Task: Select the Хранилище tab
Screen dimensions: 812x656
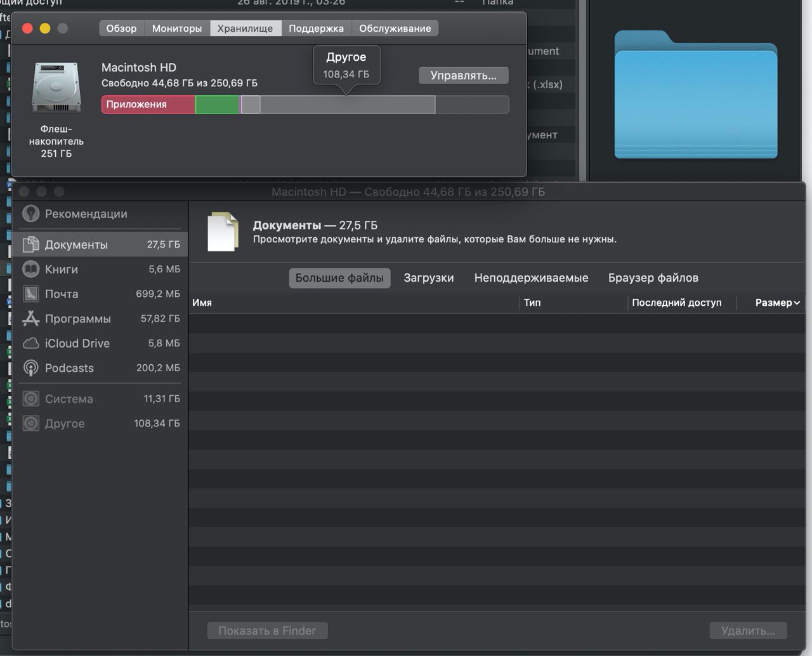Action: tap(246, 28)
